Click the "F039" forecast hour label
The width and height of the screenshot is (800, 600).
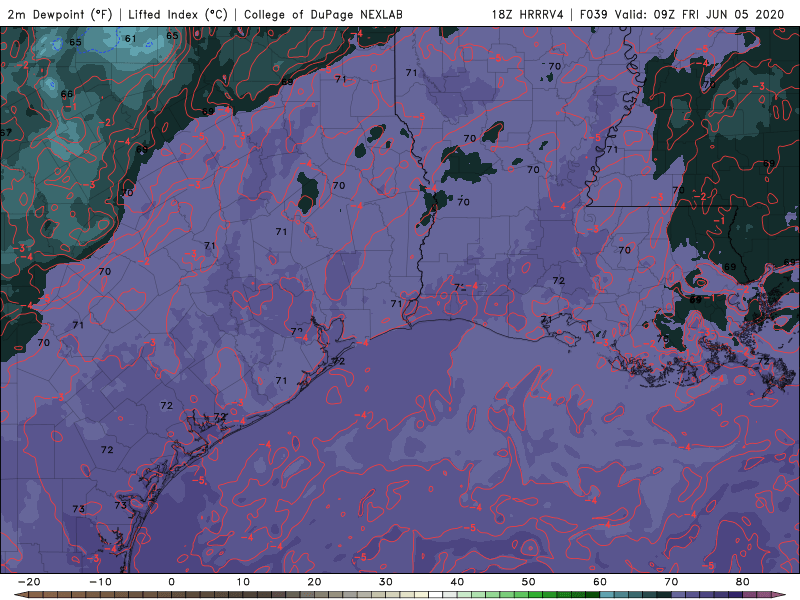pos(593,15)
